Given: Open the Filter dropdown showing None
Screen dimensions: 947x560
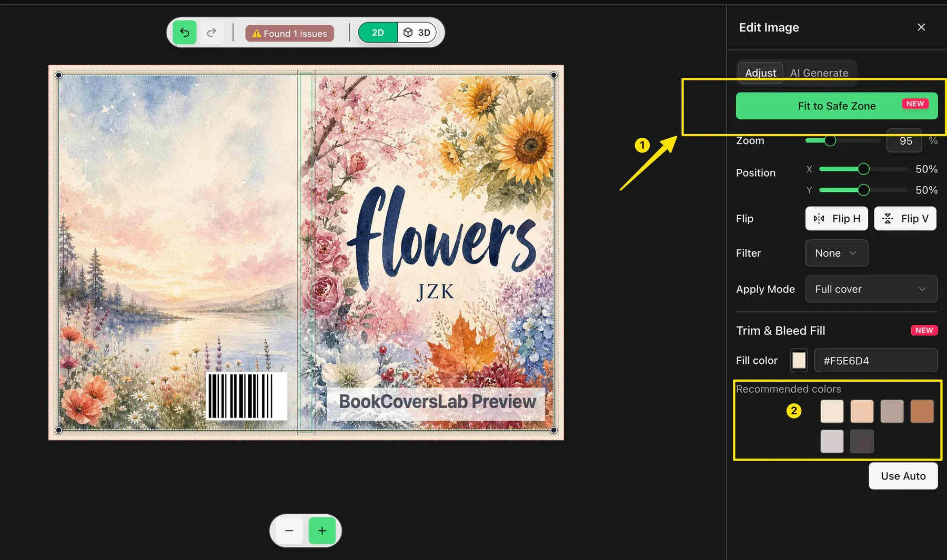Looking at the screenshot, I should coord(837,253).
